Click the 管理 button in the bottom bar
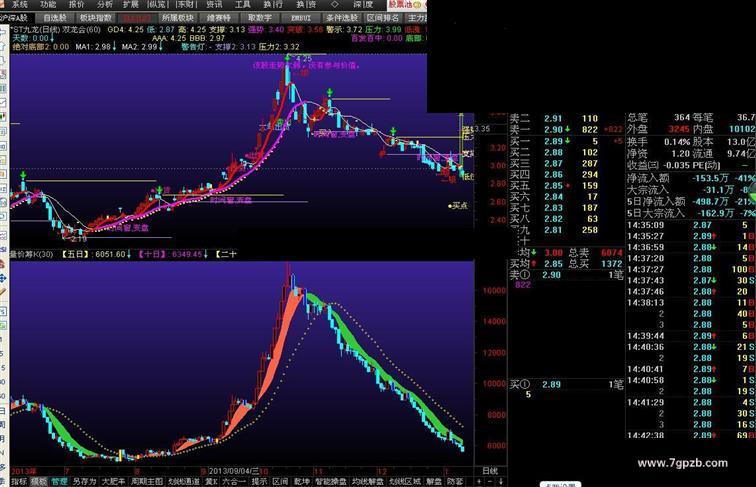Screen dimensions: 756x487 click(59, 481)
